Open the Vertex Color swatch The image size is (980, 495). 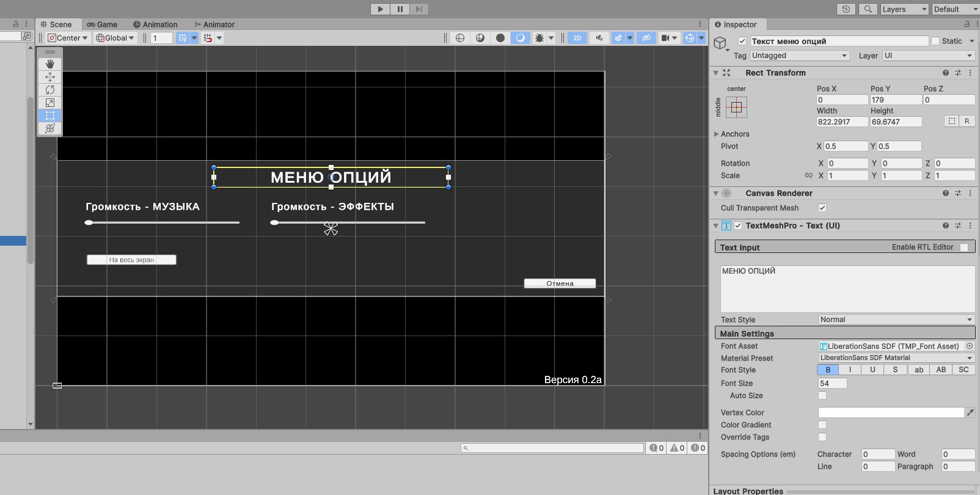pos(891,413)
